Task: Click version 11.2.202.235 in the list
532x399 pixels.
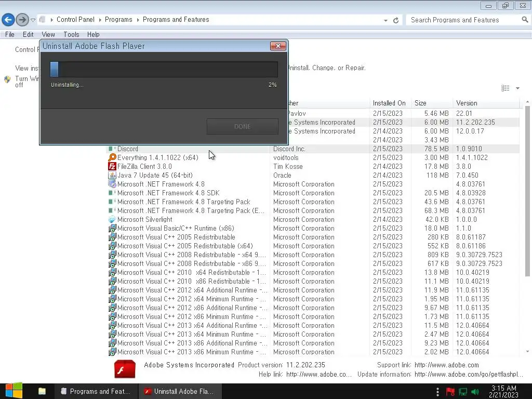Action: [x=475, y=122]
